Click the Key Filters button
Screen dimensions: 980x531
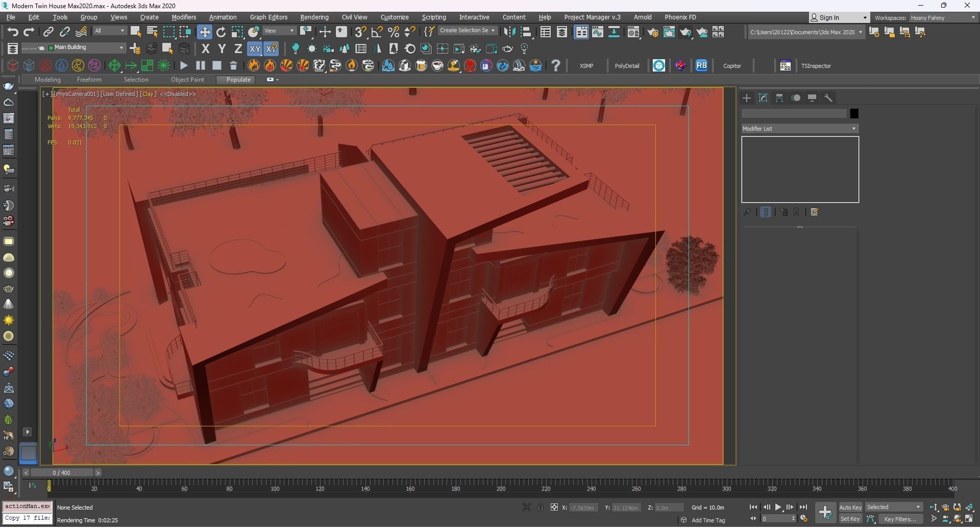click(900, 519)
